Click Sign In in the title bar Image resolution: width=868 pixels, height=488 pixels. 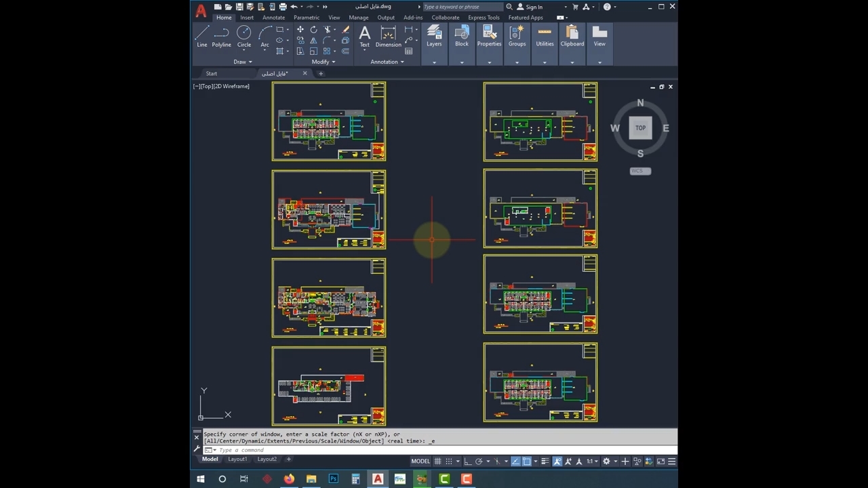[x=533, y=7]
